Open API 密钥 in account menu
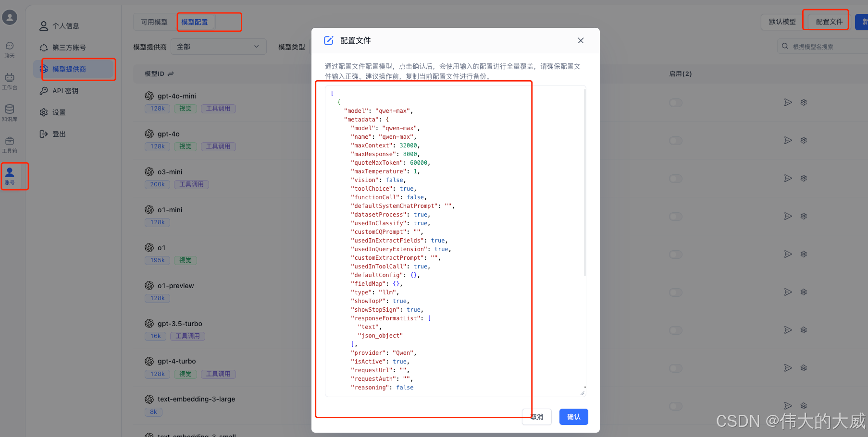This screenshot has height=437, width=868. (x=74, y=91)
